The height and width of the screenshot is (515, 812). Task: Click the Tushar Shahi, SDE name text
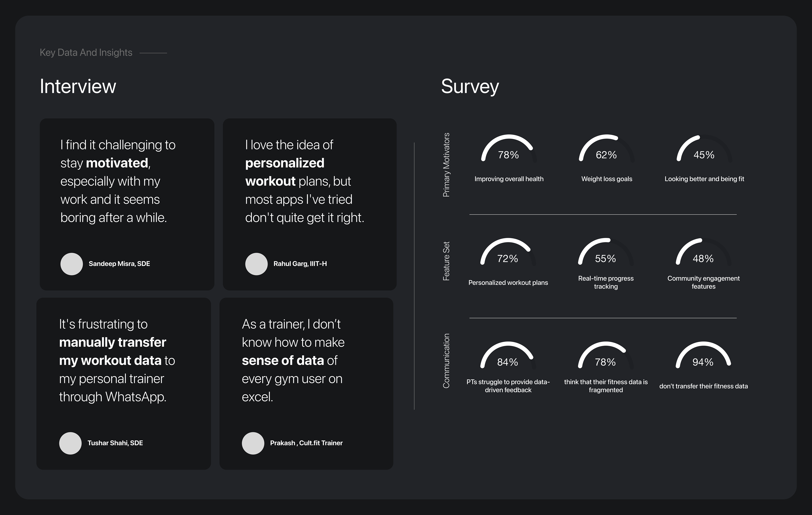pos(115,443)
